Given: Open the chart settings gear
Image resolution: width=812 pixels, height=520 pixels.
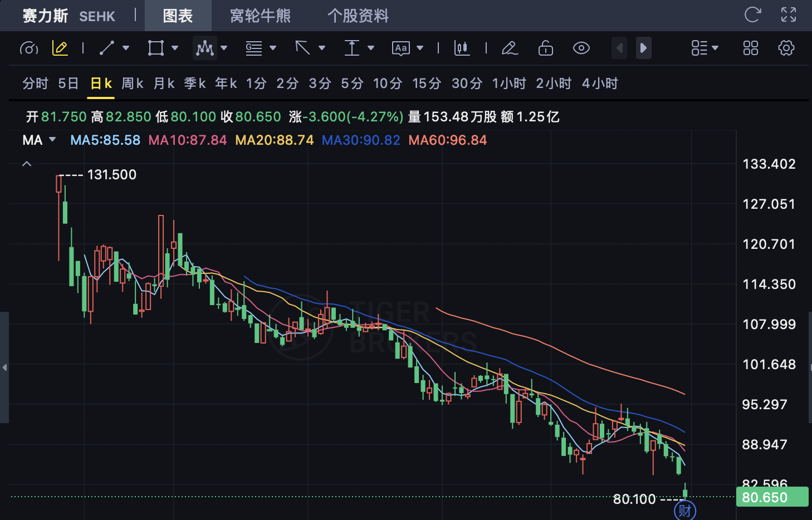Looking at the screenshot, I should pyautogui.click(x=786, y=48).
